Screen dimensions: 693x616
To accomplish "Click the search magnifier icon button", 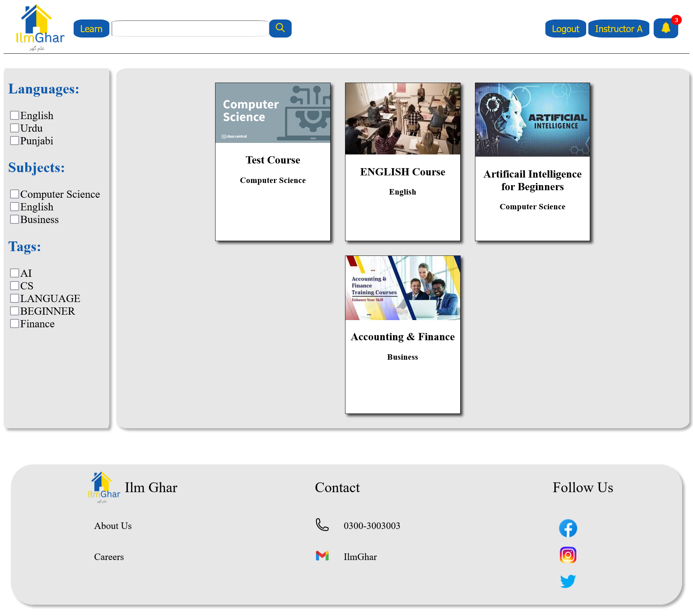I will 280,28.
